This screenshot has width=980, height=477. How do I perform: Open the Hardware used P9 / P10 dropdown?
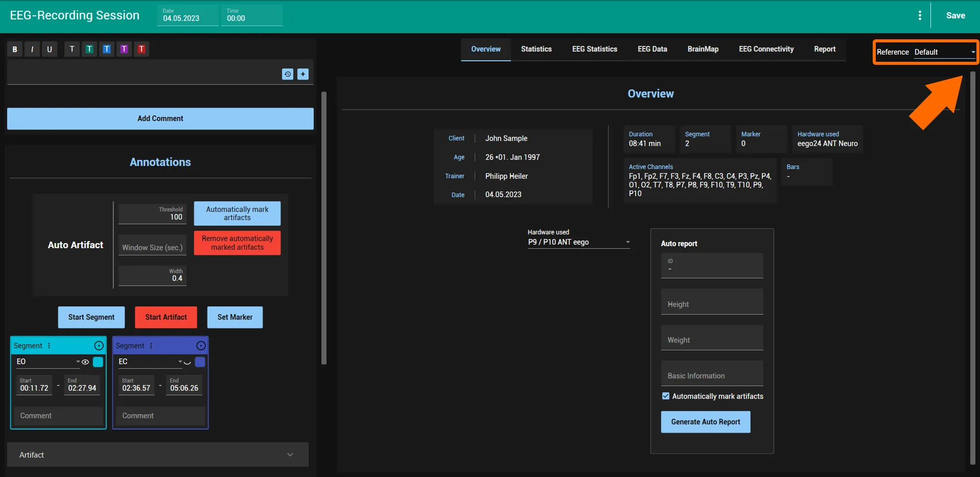click(x=579, y=242)
